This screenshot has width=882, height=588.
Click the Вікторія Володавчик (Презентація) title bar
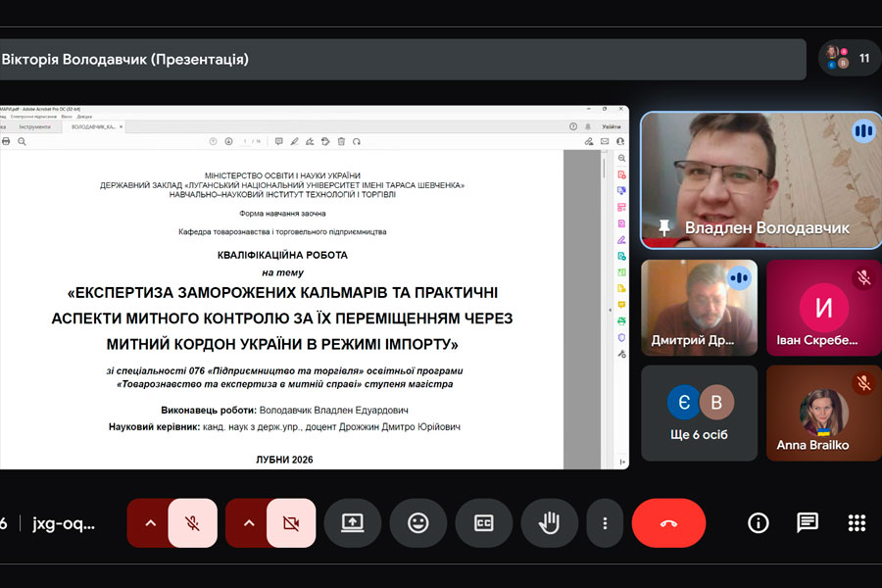click(x=403, y=59)
